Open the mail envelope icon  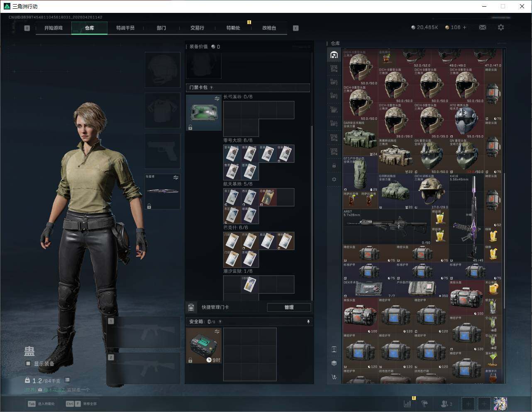tap(483, 27)
